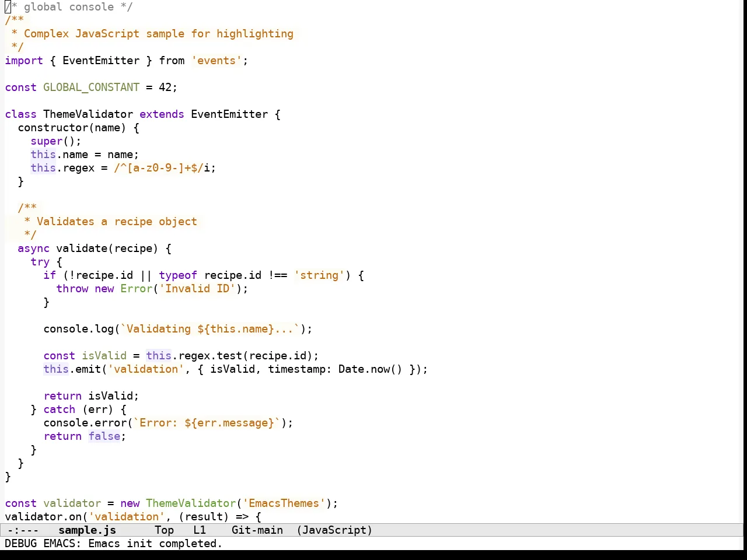Click the 'catch' keyword

[x=59, y=409]
